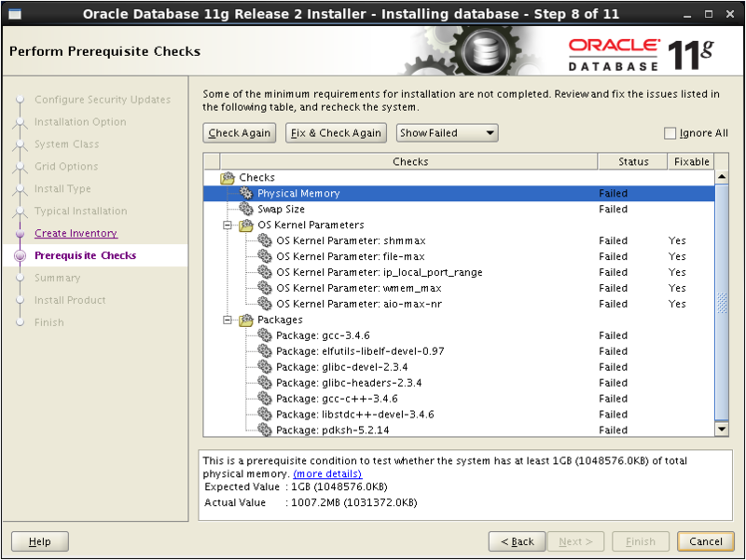Collapse the Packages tree node
The width and height of the screenshot is (746, 560).
(x=228, y=320)
